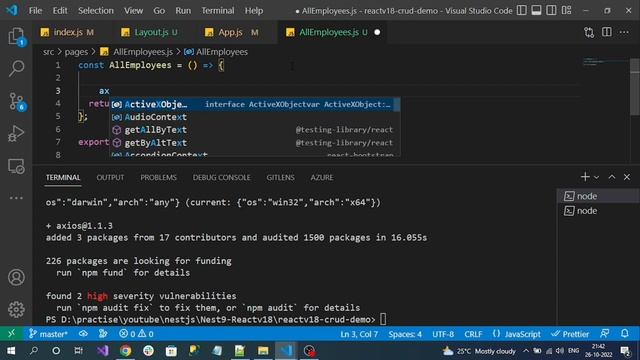Open the terminal launch profile dropdown

click(x=596, y=177)
